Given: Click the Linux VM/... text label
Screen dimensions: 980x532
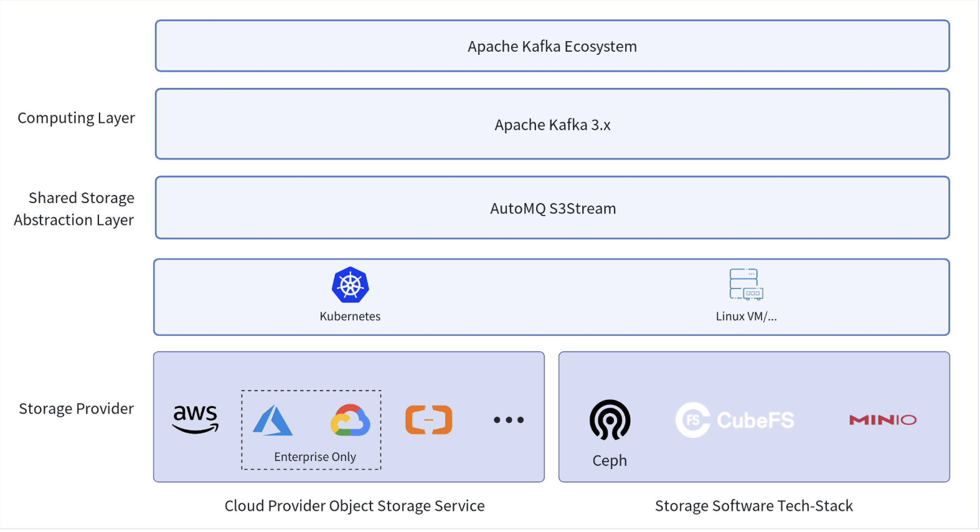Looking at the screenshot, I should pyautogui.click(x=746, y=316).
